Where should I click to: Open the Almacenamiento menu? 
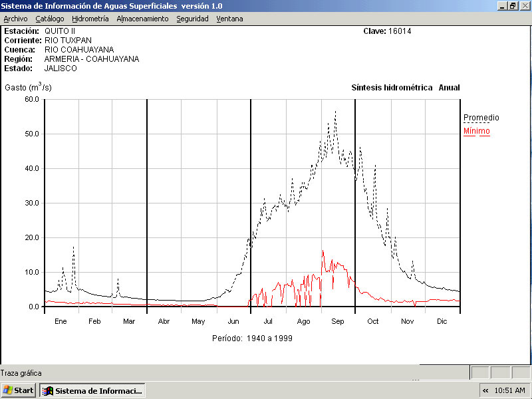click(142, 19)
